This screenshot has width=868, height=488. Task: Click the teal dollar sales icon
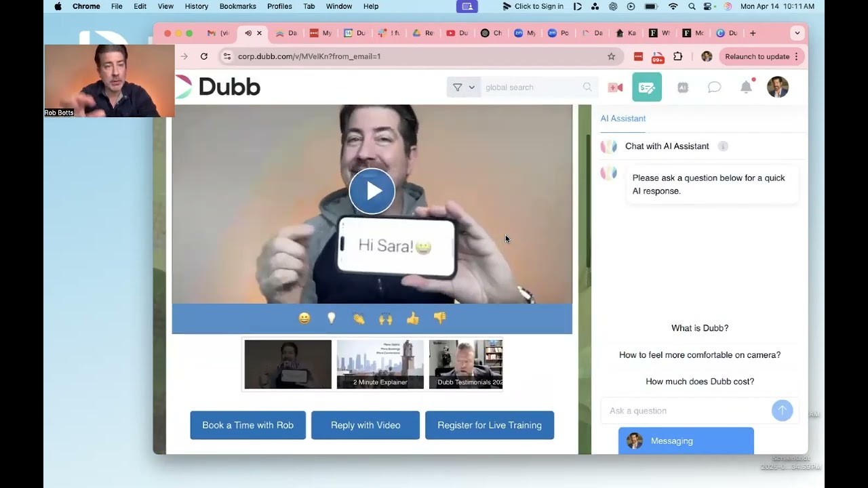coord(647,87)
